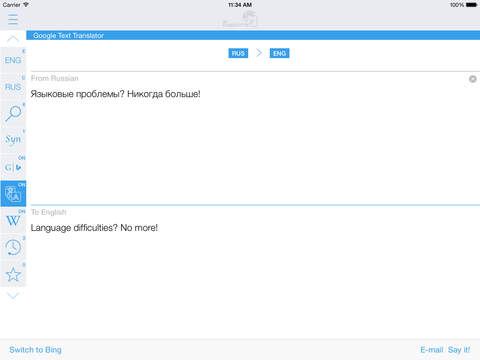Open the Syn synonyms section

click(13, 139)
